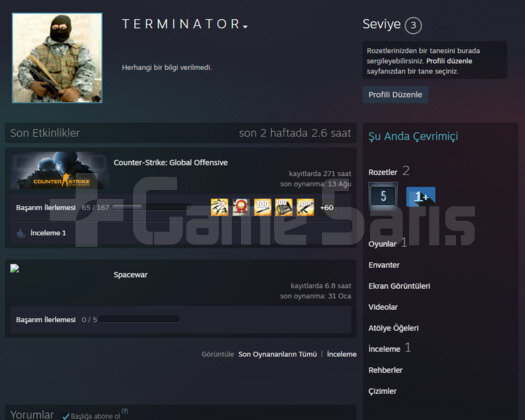Click the Seviye level 3 circle badge

point(413,25)
